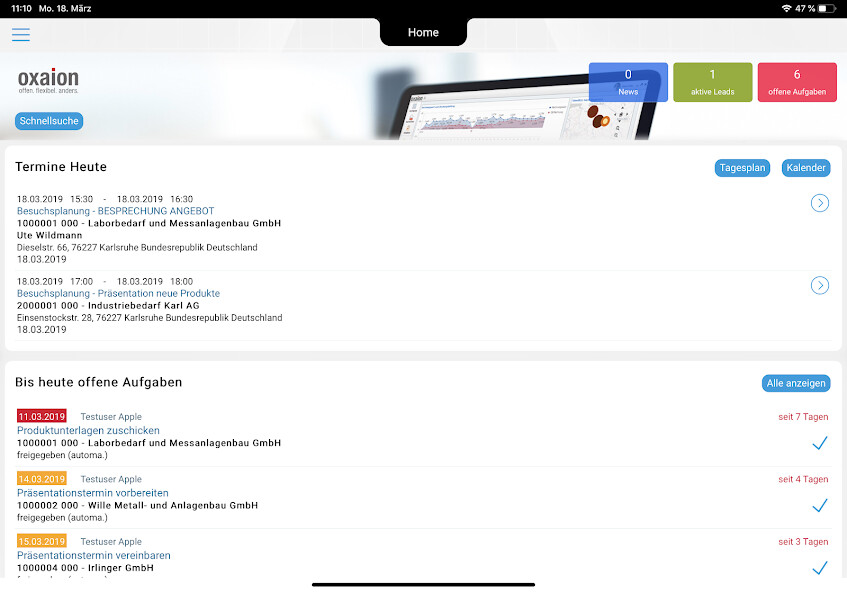Open the hamburger menu

click(x=21, y=35)
